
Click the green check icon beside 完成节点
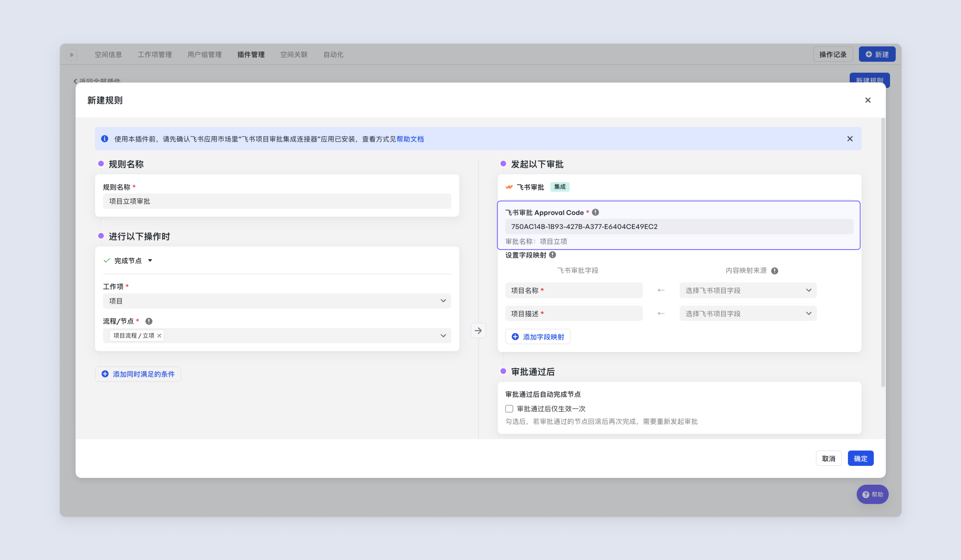[107, 261]
